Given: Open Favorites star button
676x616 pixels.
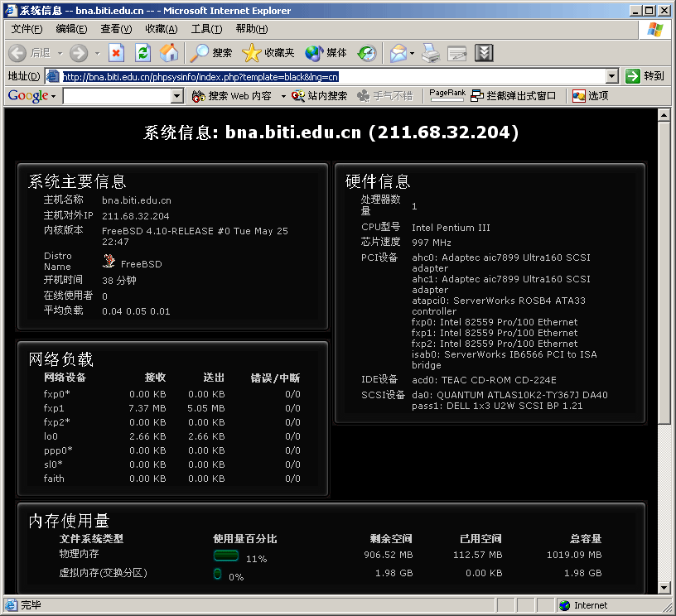Looking at the screenshot, I should (x=251, y=53).
